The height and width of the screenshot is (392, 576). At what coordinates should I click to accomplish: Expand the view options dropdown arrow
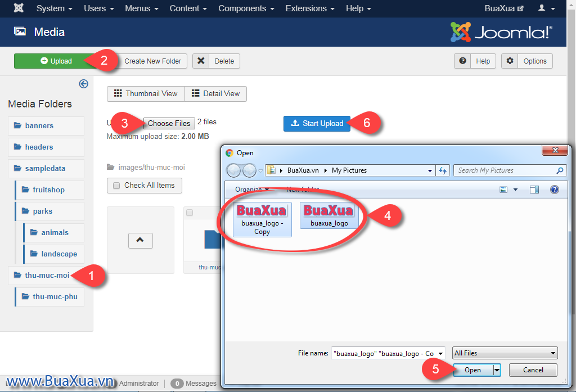tap(515, 190)
